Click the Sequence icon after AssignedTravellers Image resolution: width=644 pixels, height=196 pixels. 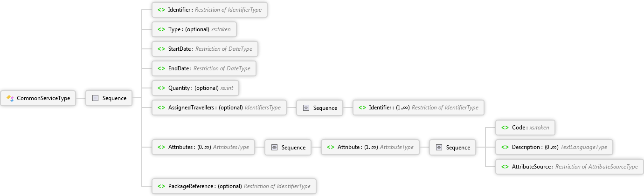(306, 108)
